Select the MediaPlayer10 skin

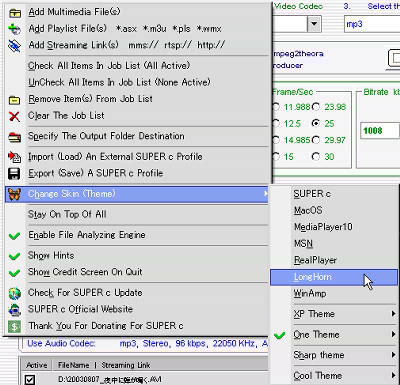click(x=334, y=227)
